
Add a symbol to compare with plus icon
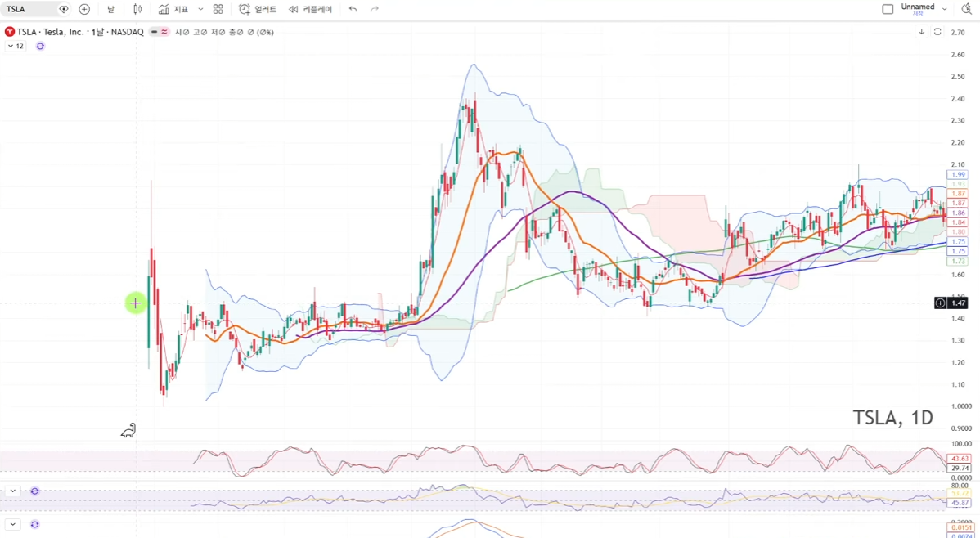coord(84,9)
